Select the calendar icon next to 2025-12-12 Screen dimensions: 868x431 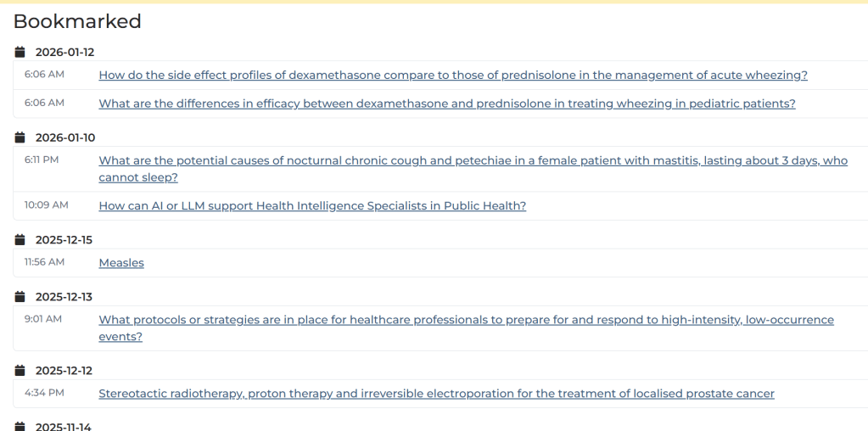point(20,371)
